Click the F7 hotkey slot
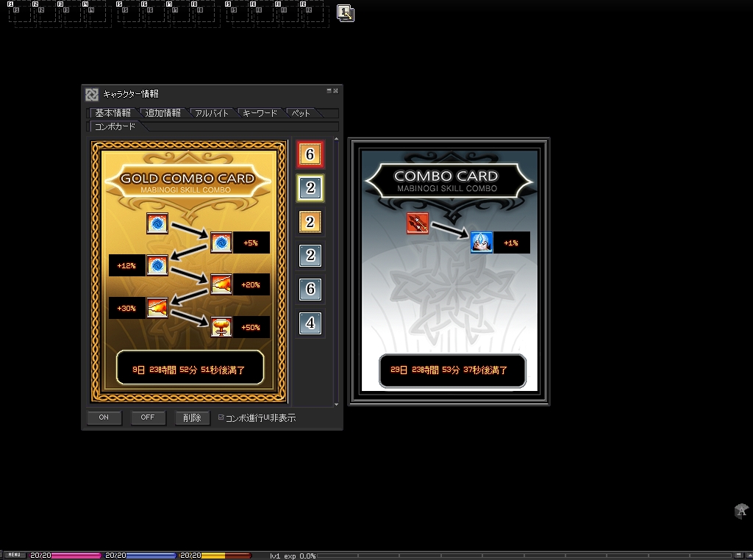Image resolution: width=753 pixels, height=560 pixels. tap(178, 12)
